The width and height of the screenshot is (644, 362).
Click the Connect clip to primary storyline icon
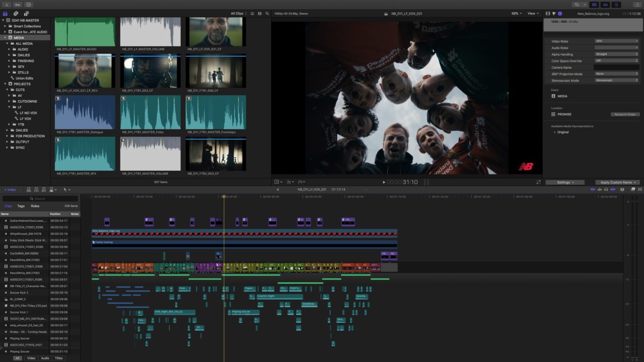(x=29, y=189)
